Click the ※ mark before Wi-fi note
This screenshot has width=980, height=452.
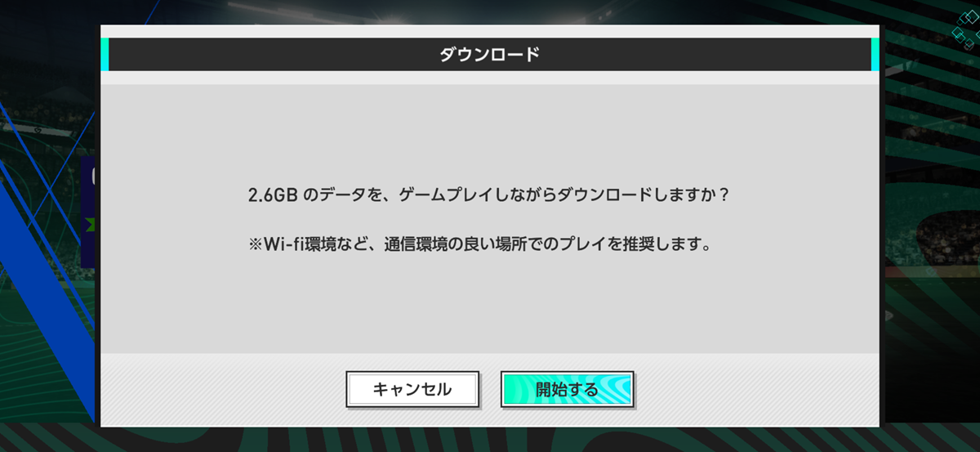pyautogui.click(x=255, y=244)
